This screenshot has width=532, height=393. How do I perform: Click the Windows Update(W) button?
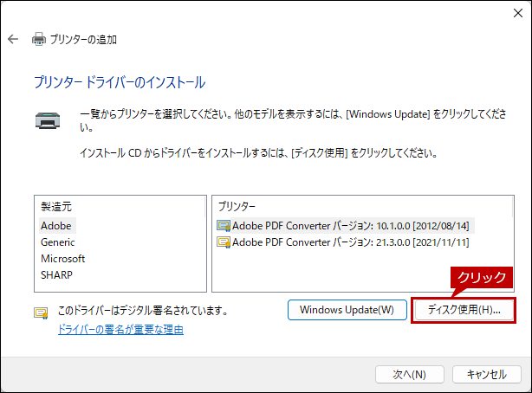click(x=347, y=310)
